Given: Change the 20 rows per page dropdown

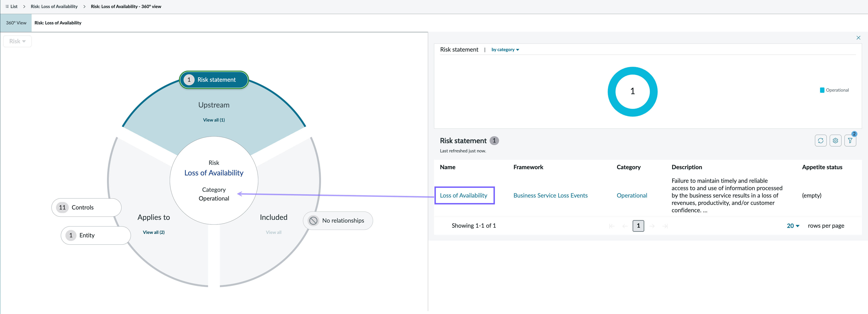Looking at the screenshot, I should (x=793, y=226).
